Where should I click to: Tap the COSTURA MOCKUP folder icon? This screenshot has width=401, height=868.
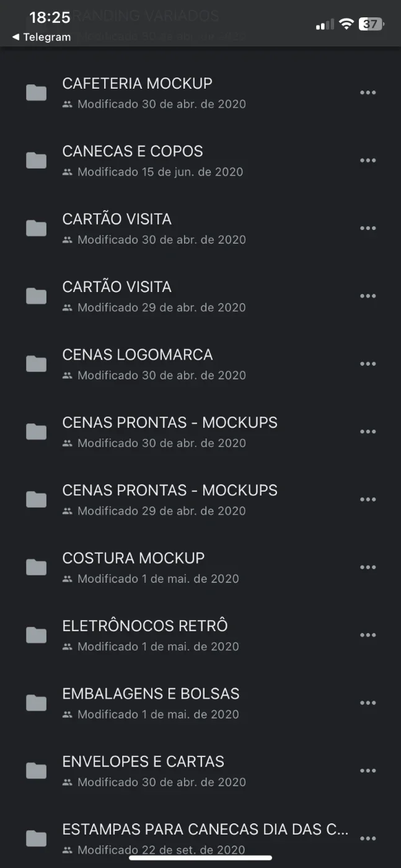pyautogui.click(x=37, y=567)
